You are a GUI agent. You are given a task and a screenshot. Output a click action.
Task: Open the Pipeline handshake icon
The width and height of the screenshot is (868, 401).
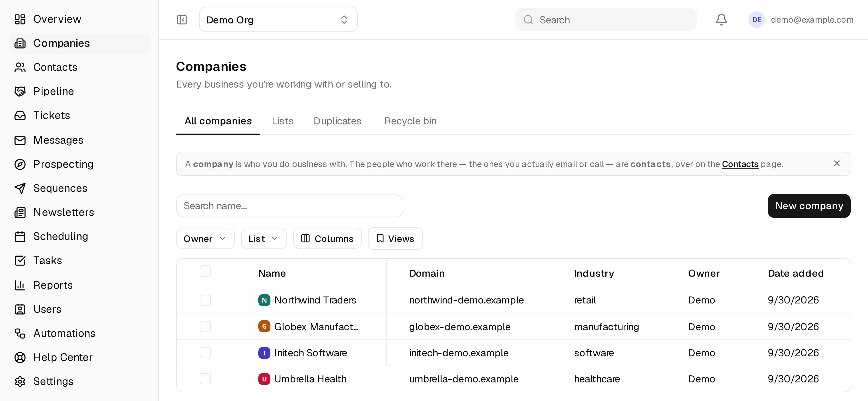[20, 91]
